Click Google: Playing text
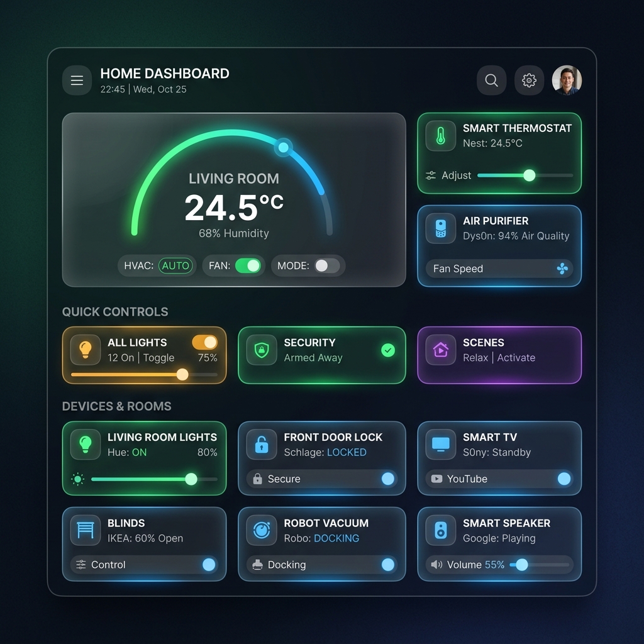This screenshot has height=644, width=644. pos(499,538)
